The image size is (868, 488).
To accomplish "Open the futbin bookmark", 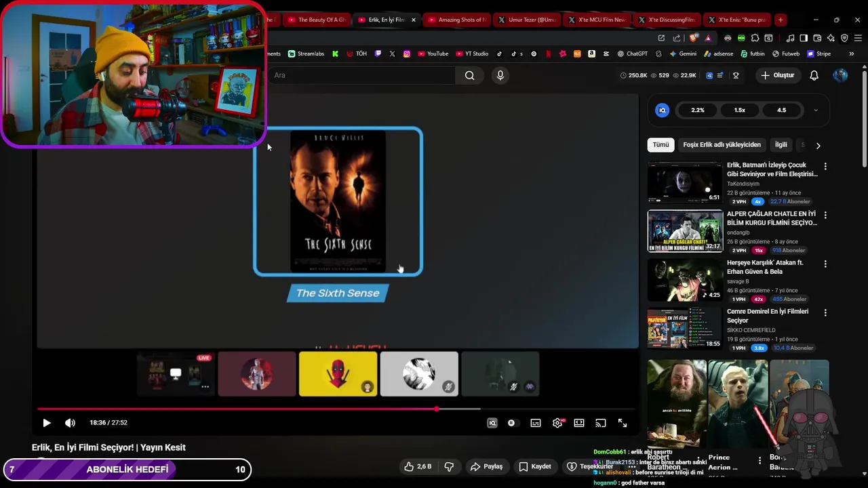I will 753,54.
